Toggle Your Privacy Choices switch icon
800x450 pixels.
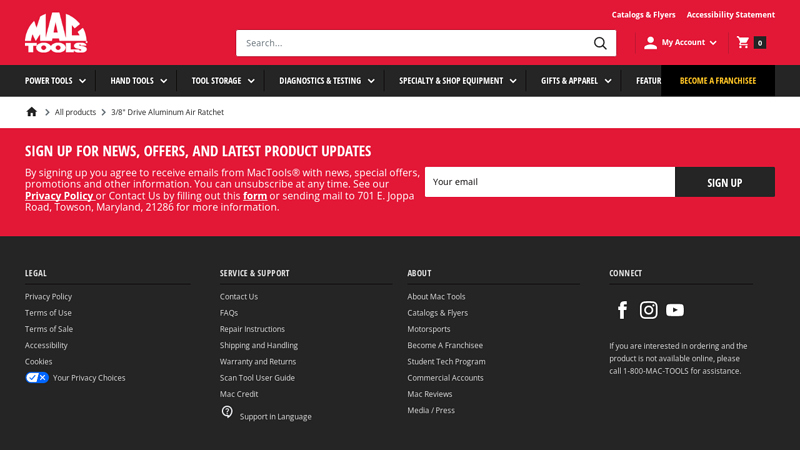(37, 378)
